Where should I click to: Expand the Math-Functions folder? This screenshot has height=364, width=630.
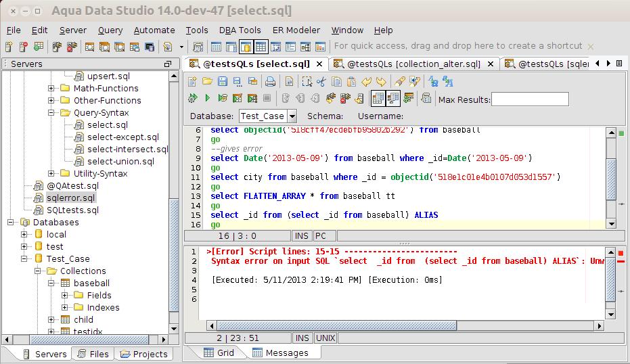coord(51,88)
